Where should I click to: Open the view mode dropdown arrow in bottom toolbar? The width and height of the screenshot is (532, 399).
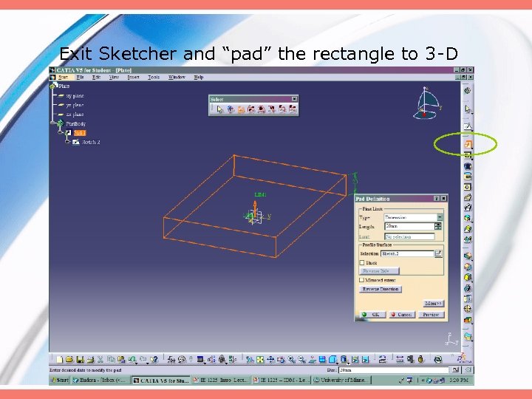click(348, 362)
